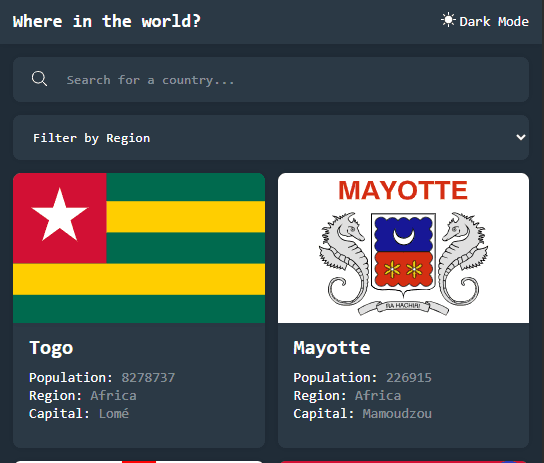The height and width of the screenshot is (463, 544).
Task: Click the Africa region text on Mayotte card
Action: click(378, 396)
